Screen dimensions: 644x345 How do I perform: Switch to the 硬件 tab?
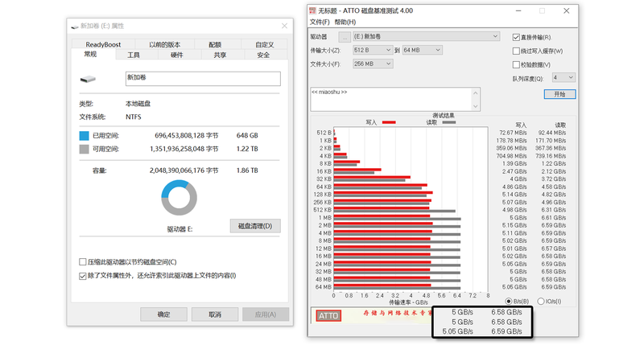pos(176,55)
